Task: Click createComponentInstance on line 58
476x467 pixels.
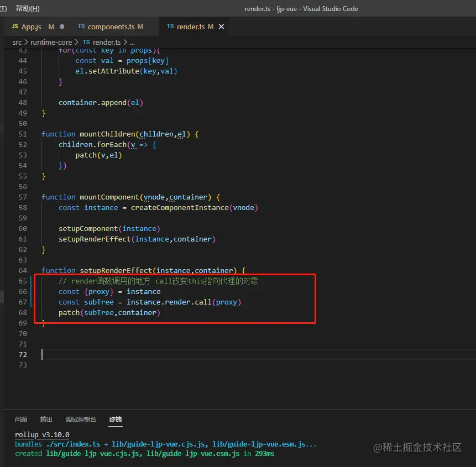Action: (180, 208)
